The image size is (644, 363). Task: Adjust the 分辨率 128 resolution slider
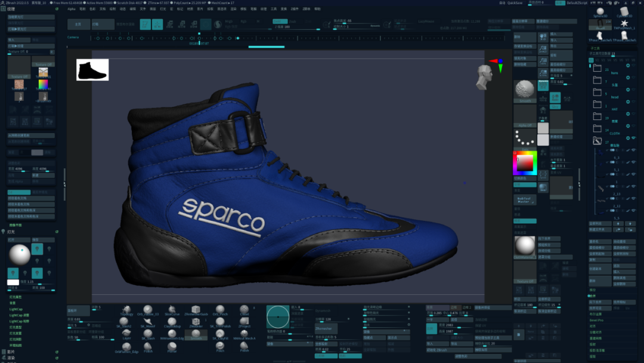pyautogui.click(x=332, y=319)
